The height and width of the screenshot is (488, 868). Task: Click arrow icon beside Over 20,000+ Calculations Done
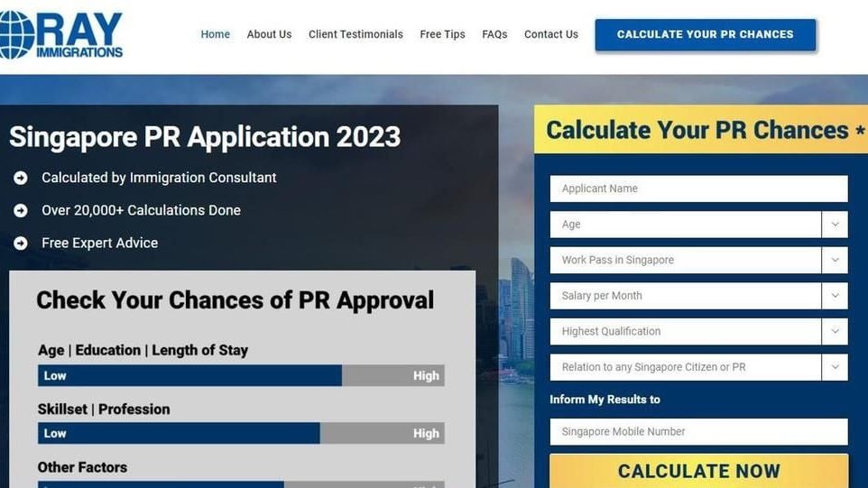pyautogui.click(x=21, y=210)
